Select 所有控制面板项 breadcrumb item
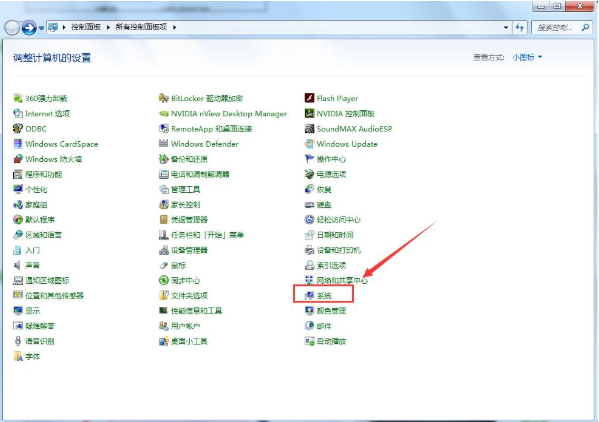The height and width of the screenshot is (422, 599). (141, 27)
